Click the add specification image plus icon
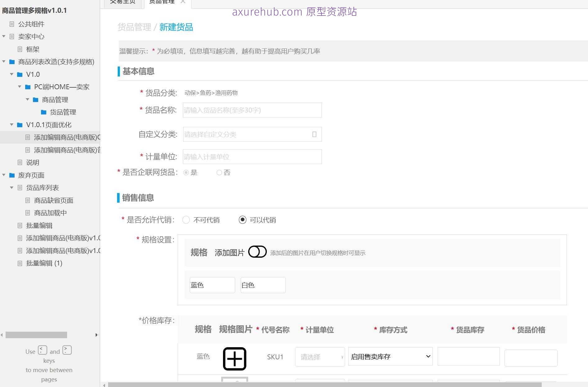 [x=235, y=358]
